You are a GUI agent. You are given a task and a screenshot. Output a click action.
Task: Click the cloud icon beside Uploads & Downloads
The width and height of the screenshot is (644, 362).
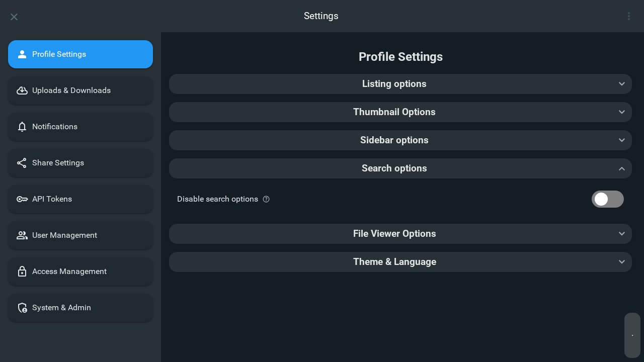tap(22, 90)
